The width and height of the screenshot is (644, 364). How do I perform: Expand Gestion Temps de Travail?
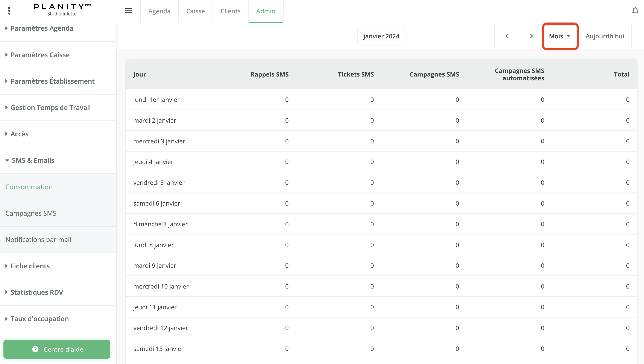[51, 107]
